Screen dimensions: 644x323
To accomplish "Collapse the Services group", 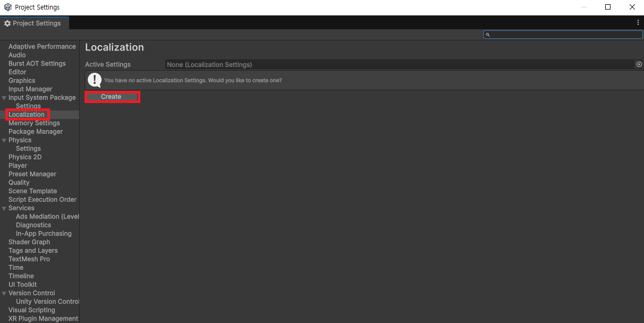I will click(4, 208).
